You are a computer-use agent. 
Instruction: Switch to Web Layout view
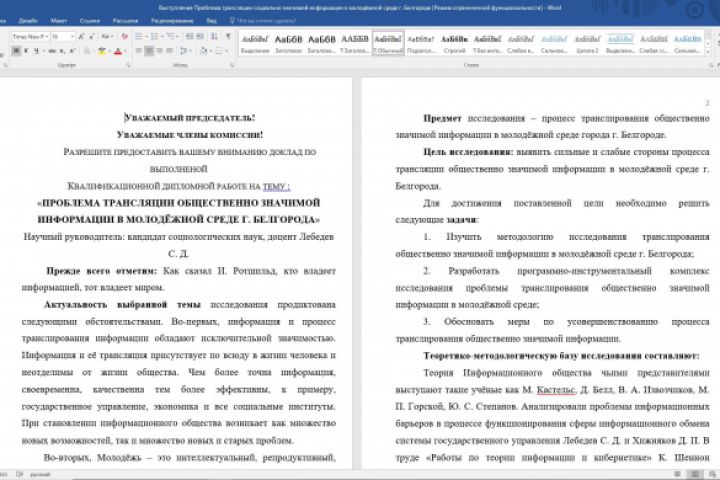pyautogui.click(x=712, y=474)
